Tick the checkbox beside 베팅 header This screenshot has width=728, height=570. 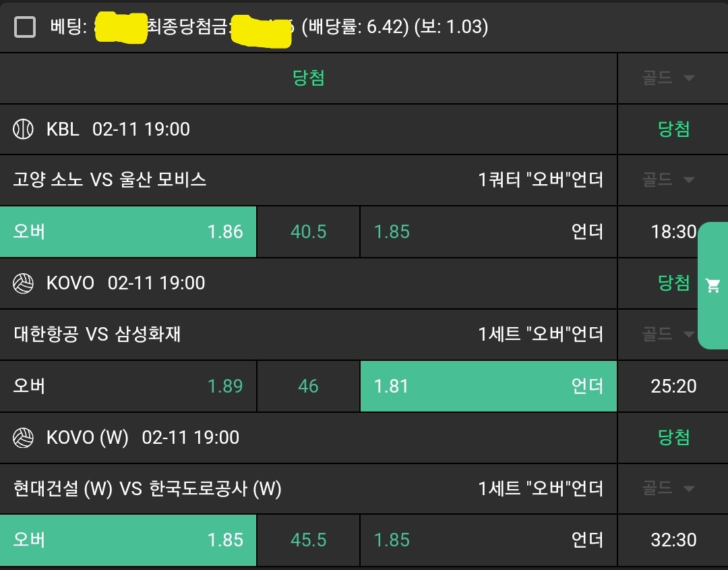pyautogui.click(x=25, y=27)
